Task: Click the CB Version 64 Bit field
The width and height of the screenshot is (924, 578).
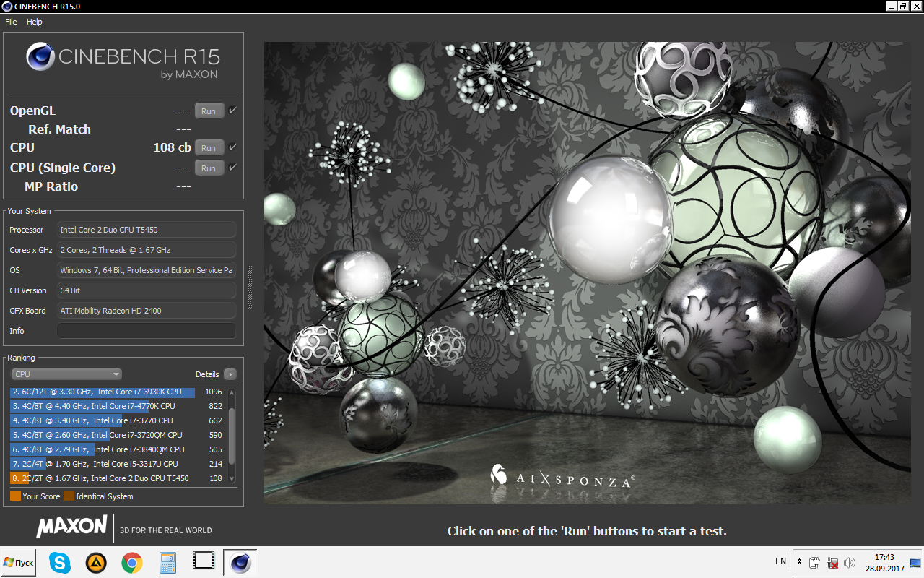Action: click(x=147, y=290)
